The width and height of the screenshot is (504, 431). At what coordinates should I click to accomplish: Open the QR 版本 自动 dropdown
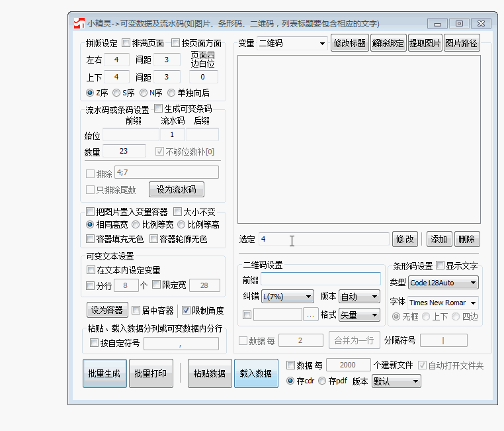[359, 296]
